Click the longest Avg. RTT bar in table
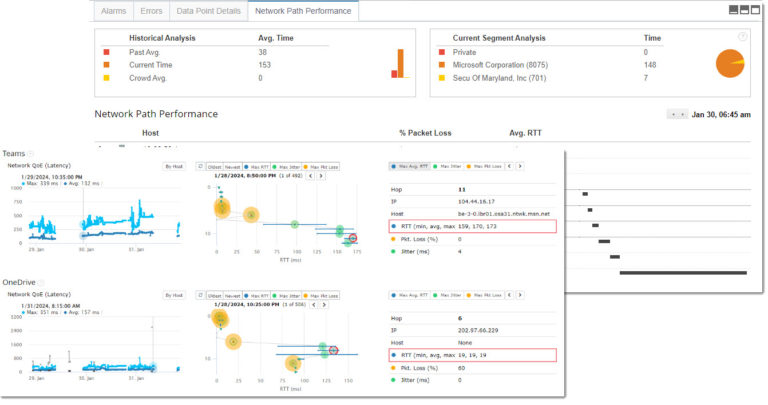 [x=683, y=273]
